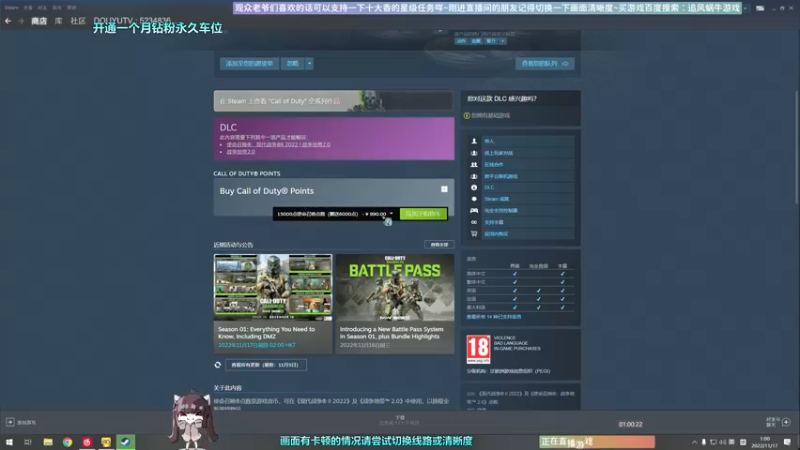Click the captions available icon
The height and width of the screenshot is (450, 800).
click(474, 222)
